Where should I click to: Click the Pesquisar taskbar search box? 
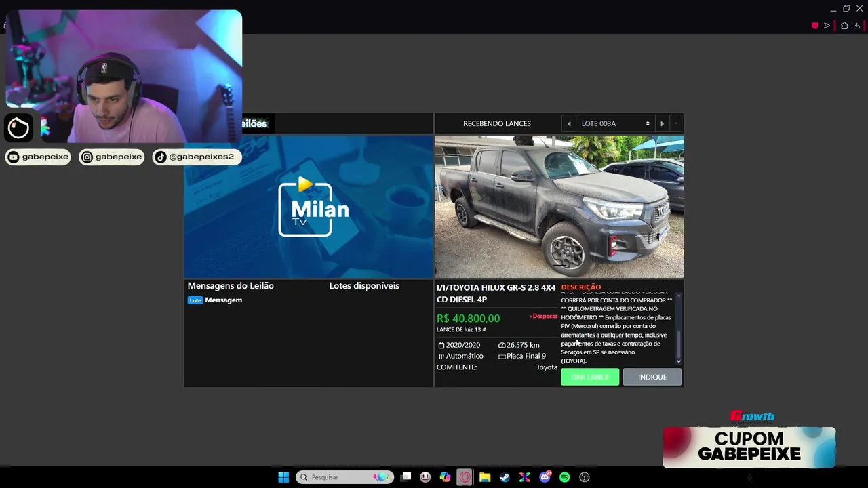[x=344, y=477]
